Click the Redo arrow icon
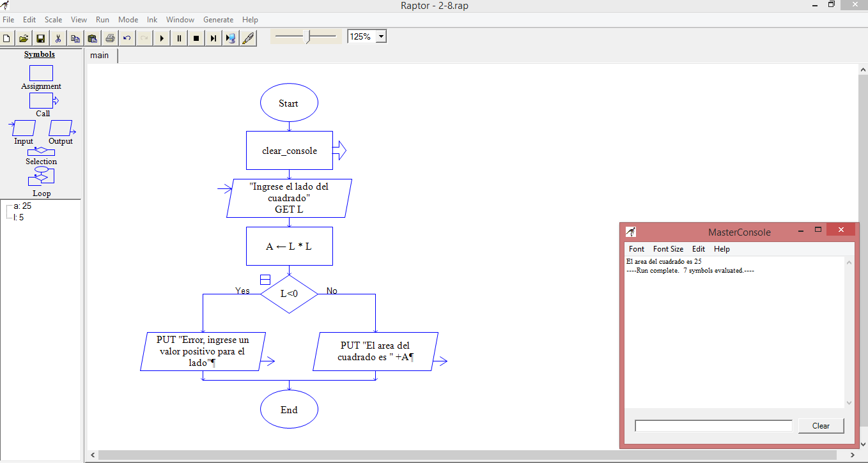 tap(144, 38)
